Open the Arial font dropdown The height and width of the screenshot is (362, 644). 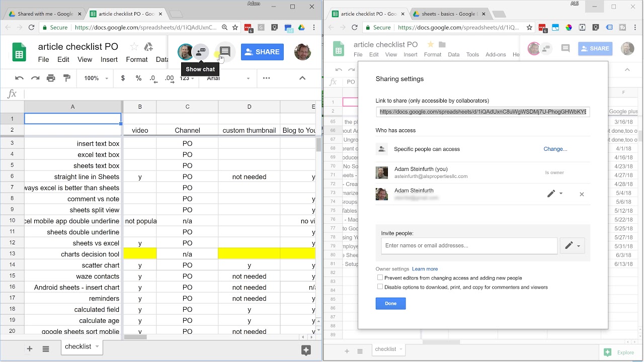[x=228, y=78]
